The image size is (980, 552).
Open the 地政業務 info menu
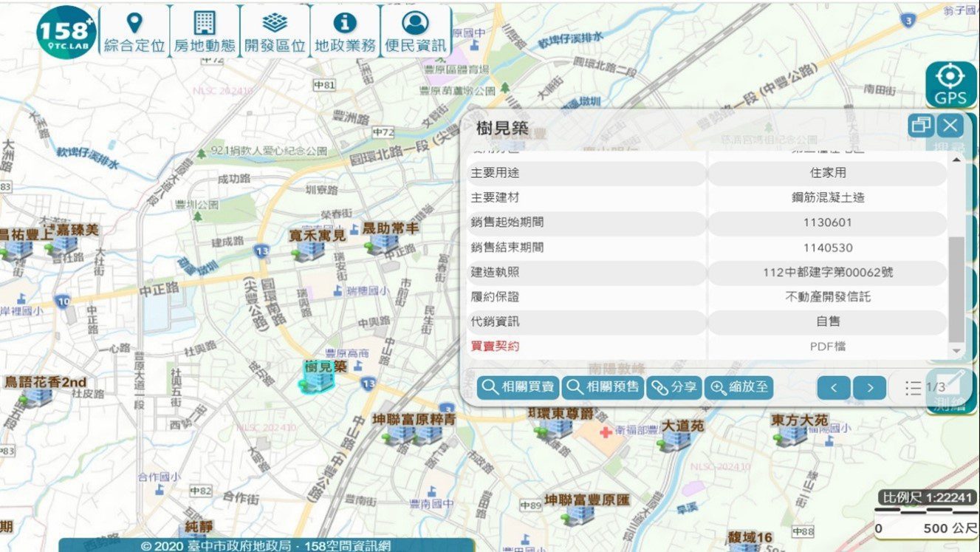coord(345,31)
